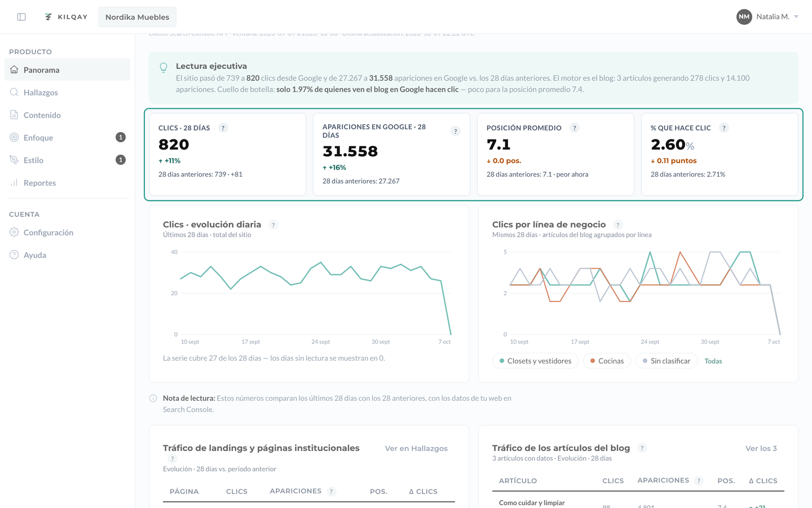Open help for Clics evolución diaria chart
Screen dimensions: 812x508
coord(273,225)
